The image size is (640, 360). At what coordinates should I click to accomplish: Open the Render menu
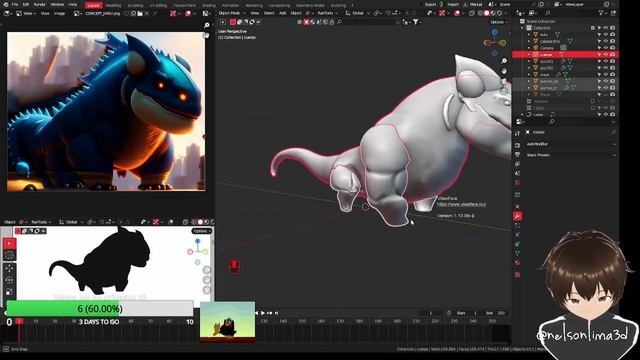tap(40, 4)
